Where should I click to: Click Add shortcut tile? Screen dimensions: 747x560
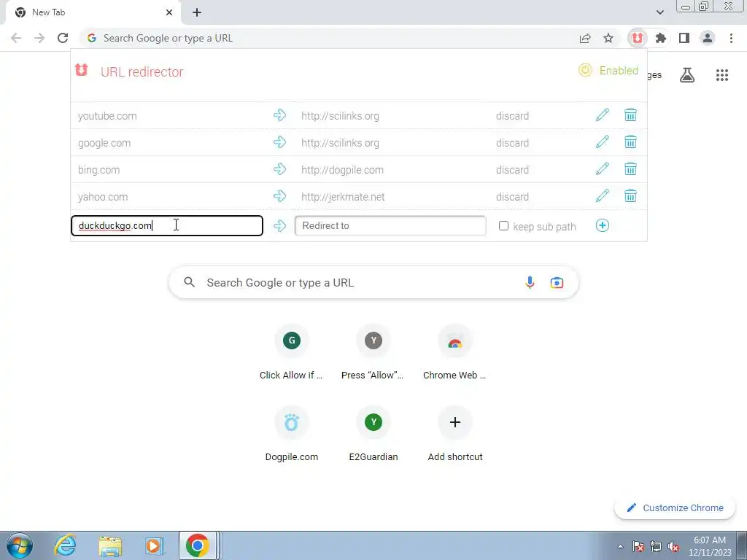(455, 435)
